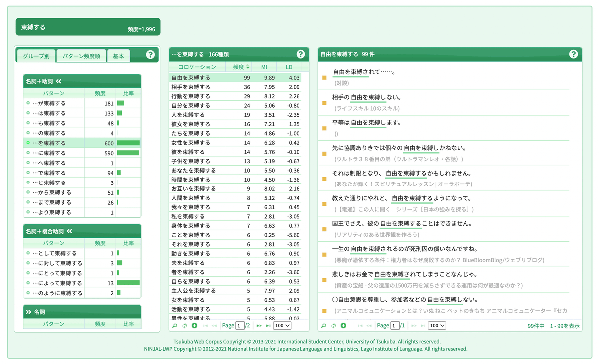Sort collocations by MI column header
599x364 pixels.
coord(264,67)
